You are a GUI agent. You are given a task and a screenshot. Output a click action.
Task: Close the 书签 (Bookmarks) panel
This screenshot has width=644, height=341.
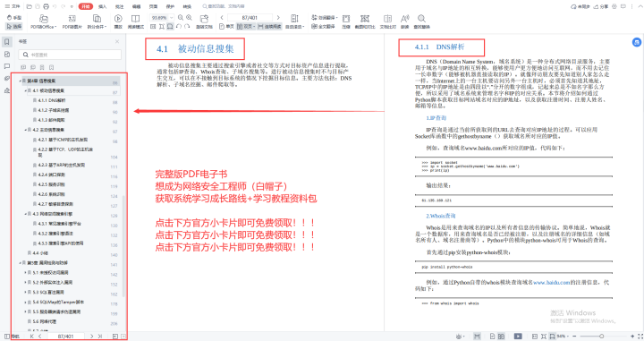117,41
